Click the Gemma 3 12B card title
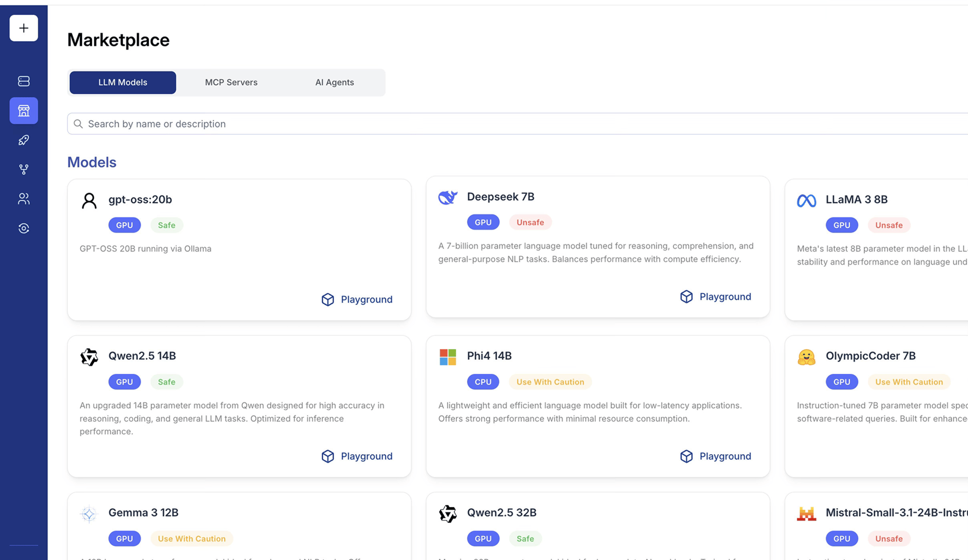 click(143, 513)
